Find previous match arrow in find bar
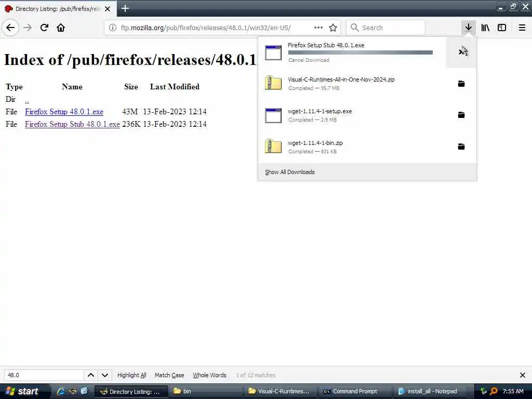Viewport: 532px width, 399px height. (x=91, y=375)
